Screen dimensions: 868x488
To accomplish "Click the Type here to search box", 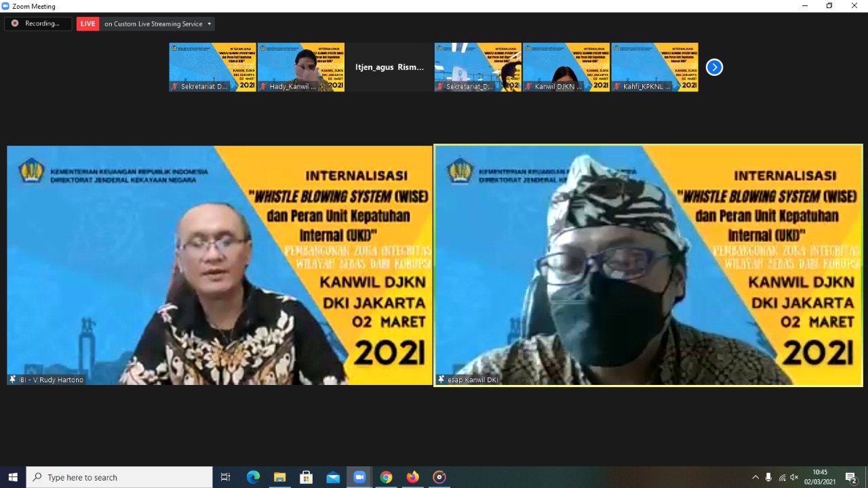I will [119, 477].
